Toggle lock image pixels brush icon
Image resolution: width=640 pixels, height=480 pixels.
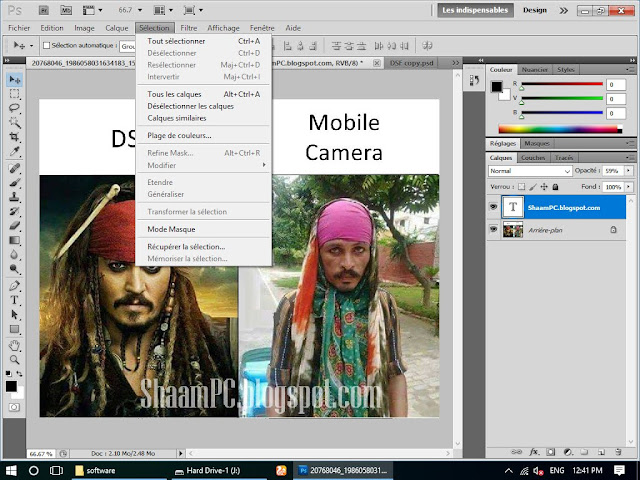click(x=533, y=187)
